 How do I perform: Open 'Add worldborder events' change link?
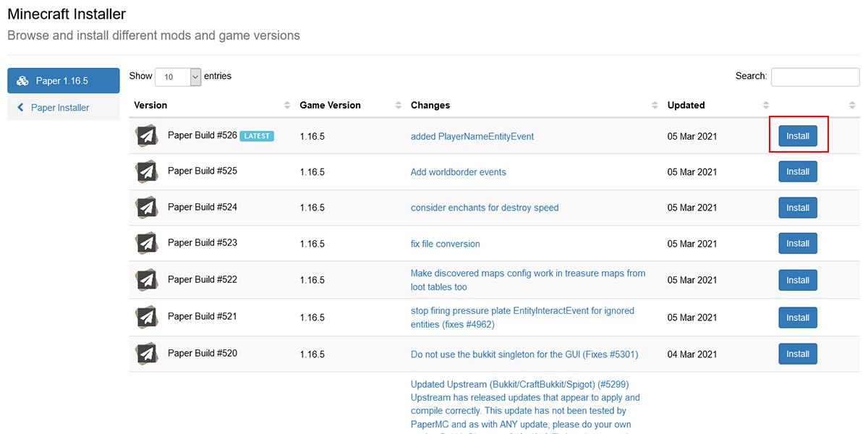click(x=459, y=172)
